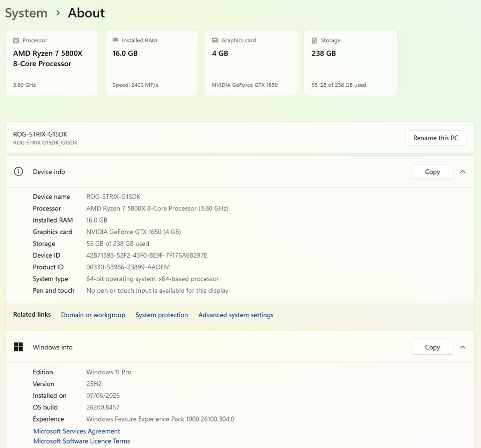Click the Device name value ROG-STRIX-G15DK
Image resolution: width=481 pixels, height=448 pixels.
(113, 197)
